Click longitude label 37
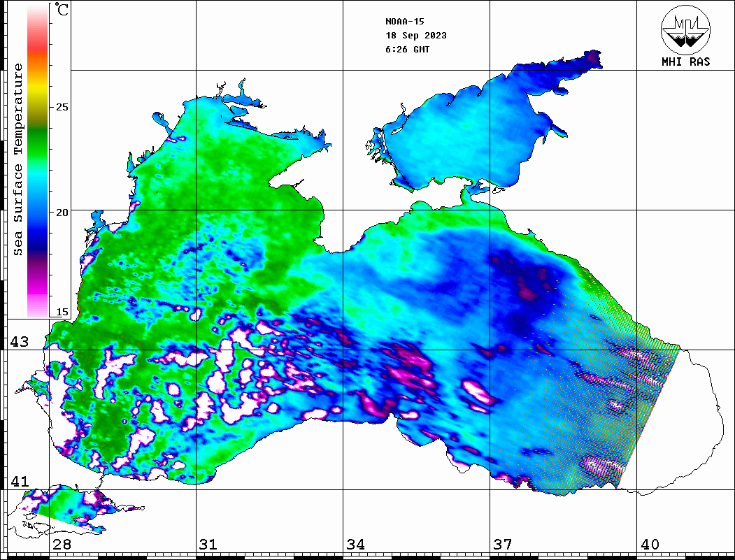Viewport: 735px width, 560px height. click(x=503, y=544)
